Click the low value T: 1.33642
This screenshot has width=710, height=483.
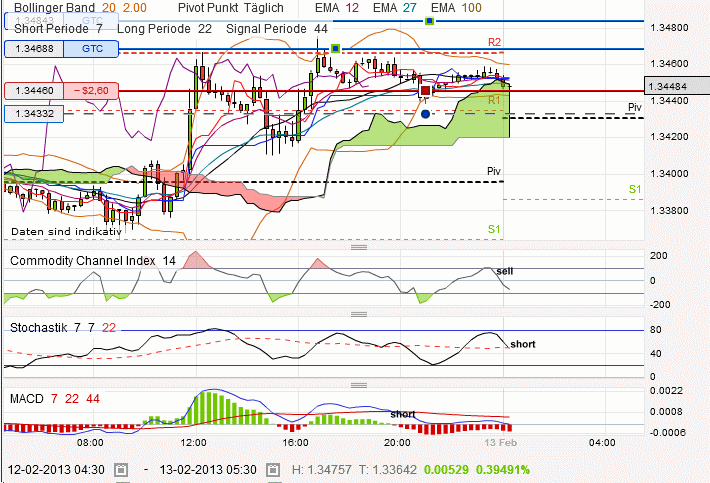pos(388,470)
